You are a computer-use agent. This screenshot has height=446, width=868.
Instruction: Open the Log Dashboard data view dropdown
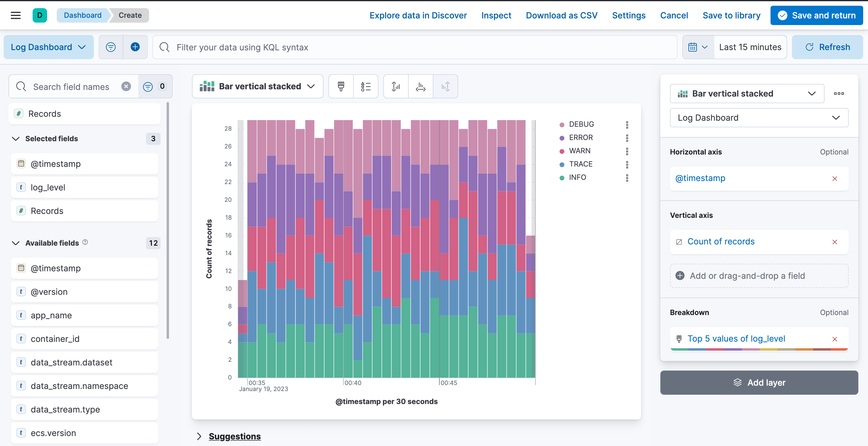pyautogui.click(x=48, y=47)
